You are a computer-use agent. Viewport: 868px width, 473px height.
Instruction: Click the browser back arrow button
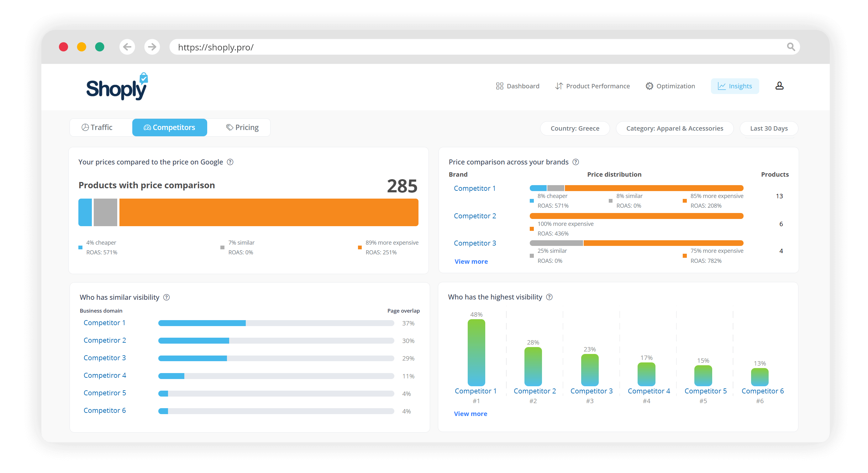pos(127,47)
